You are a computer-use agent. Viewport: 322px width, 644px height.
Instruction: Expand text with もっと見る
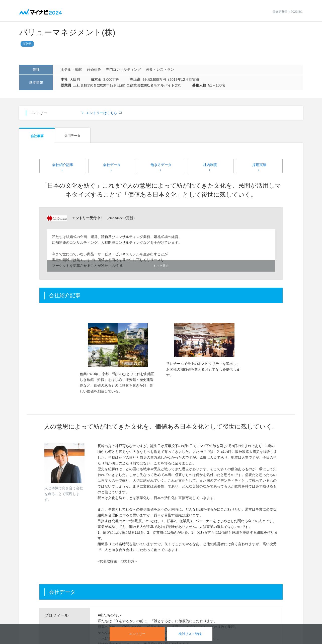(161, 266)
